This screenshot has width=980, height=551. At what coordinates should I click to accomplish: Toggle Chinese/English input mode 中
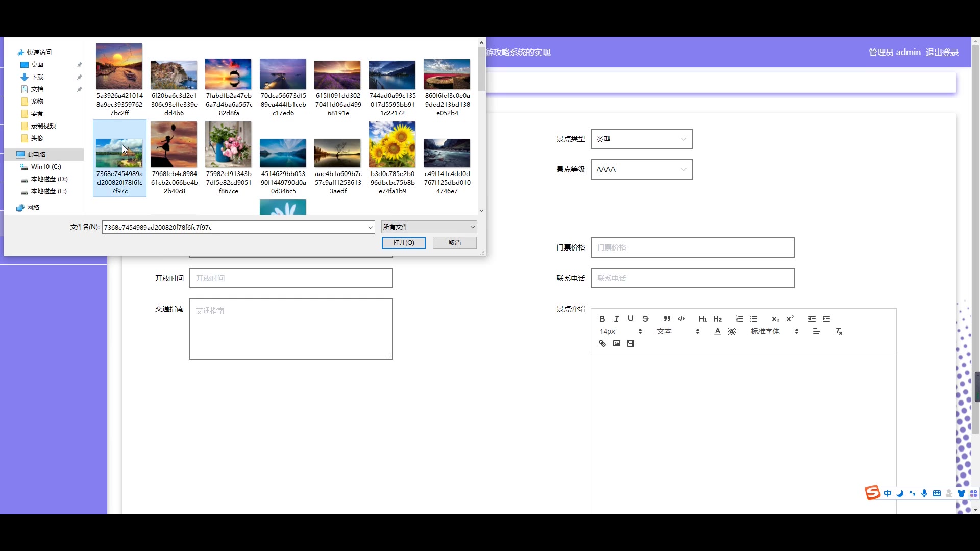click(x=888, y=493)
